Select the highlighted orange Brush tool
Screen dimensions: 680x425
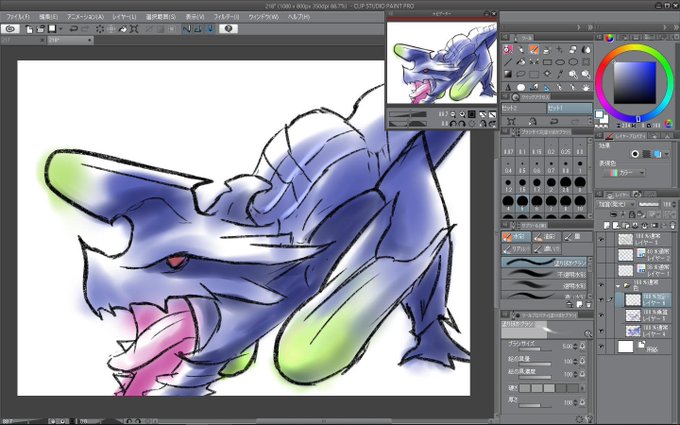534,50
